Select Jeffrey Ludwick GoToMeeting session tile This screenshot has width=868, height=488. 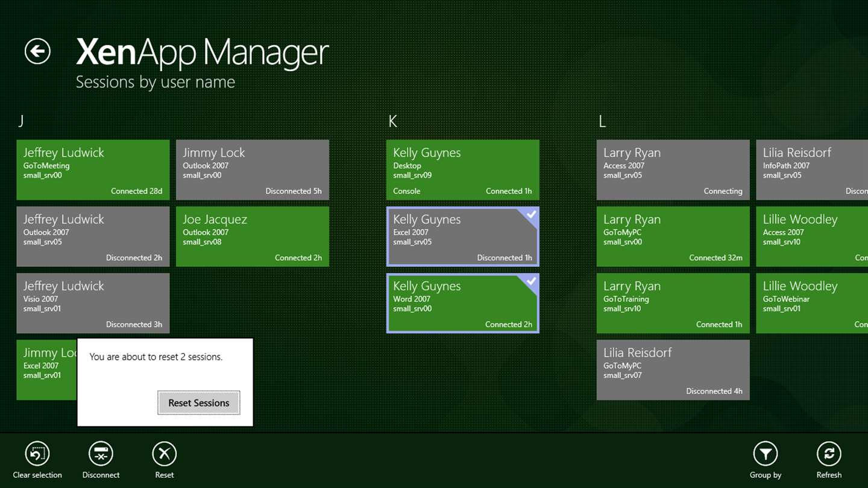pos(93,170)
